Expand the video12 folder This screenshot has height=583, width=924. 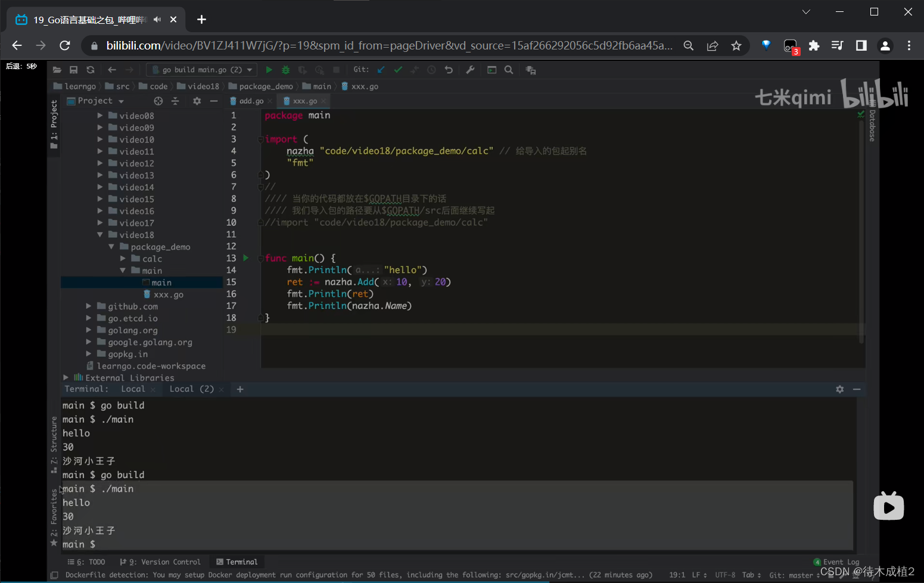[100, 163]
